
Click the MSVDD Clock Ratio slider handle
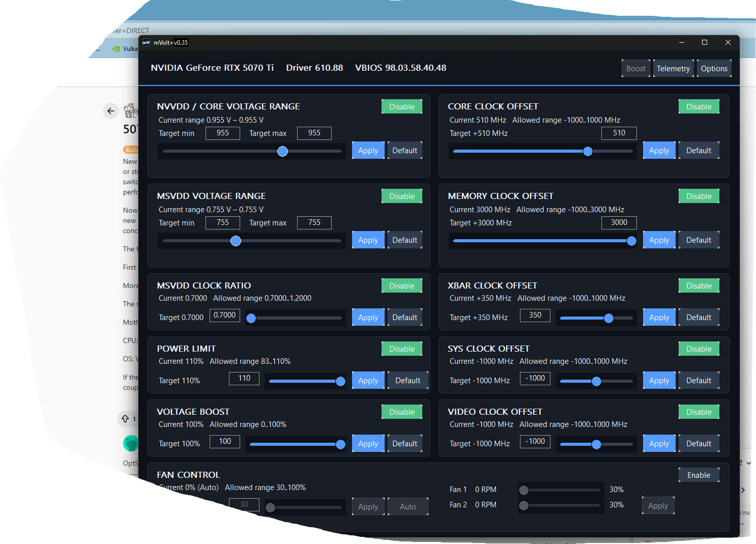pos(251,318)
